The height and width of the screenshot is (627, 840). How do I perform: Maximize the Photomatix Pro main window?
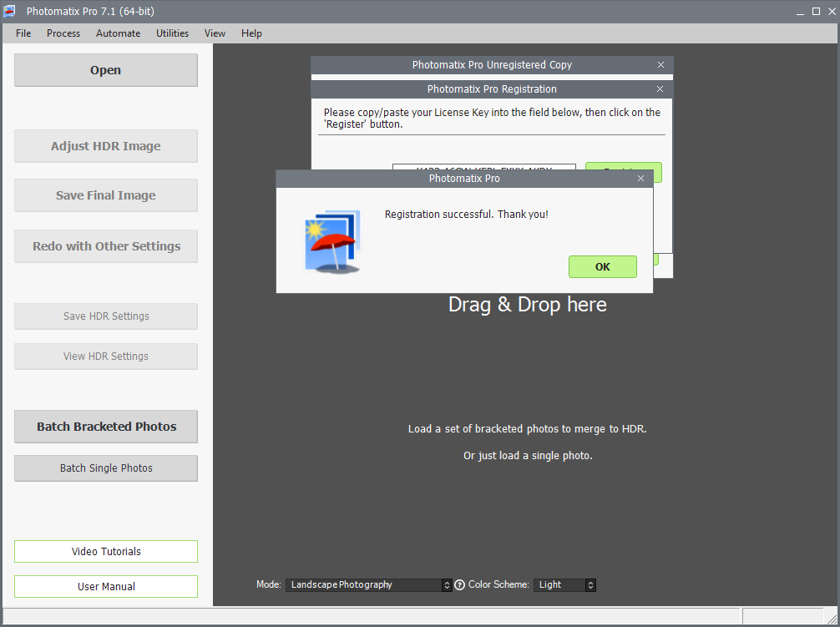pos(816,11)
